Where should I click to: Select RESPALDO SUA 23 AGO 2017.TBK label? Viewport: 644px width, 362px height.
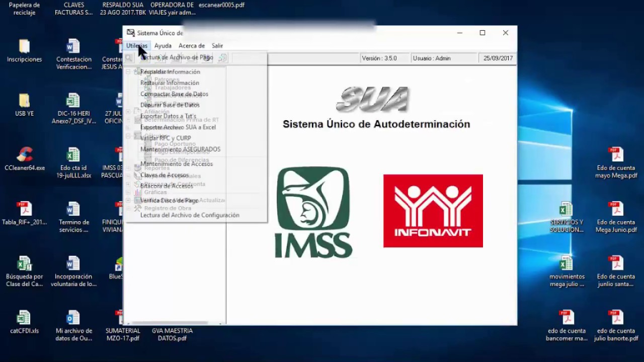click(123, 9)
